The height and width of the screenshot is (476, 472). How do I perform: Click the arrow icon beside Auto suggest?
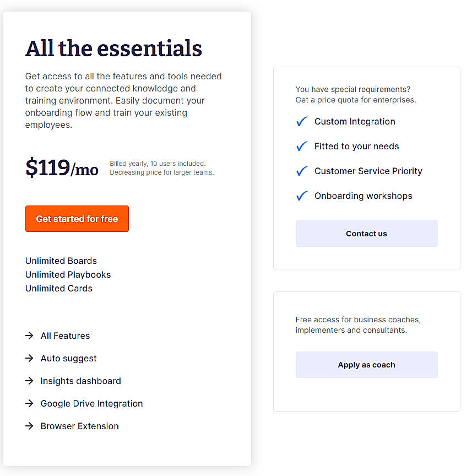pyautogui.click(x=29, y=358)
